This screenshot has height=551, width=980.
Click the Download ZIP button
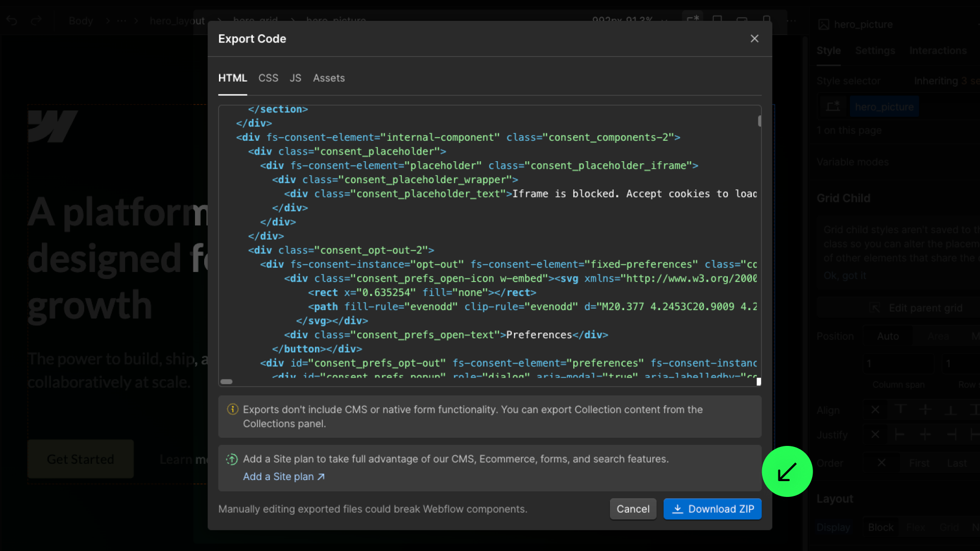(x=712, y=509)
